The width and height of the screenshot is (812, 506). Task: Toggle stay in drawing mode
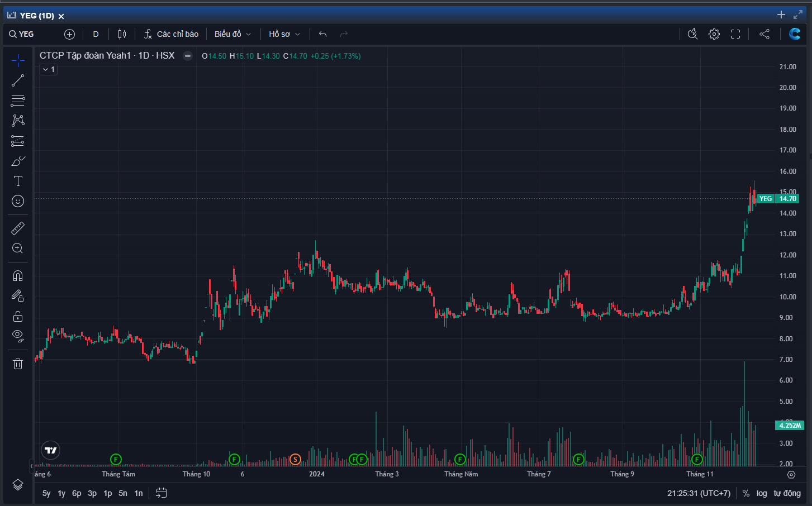[18, 296]
